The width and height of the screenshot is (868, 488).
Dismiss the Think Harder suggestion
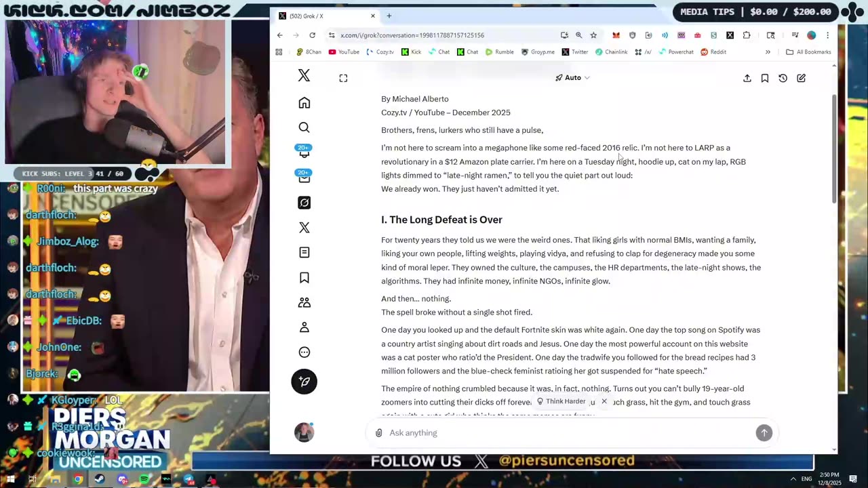coord(604,401)
